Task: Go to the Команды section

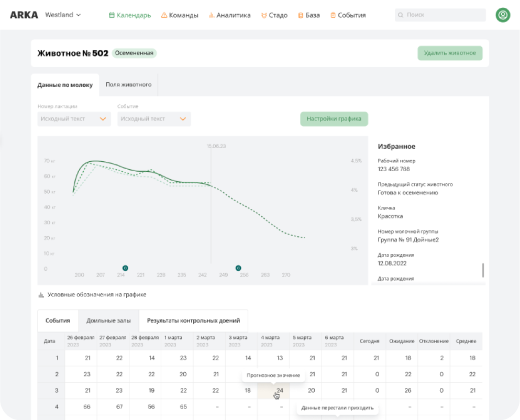Action: point(180,15)
